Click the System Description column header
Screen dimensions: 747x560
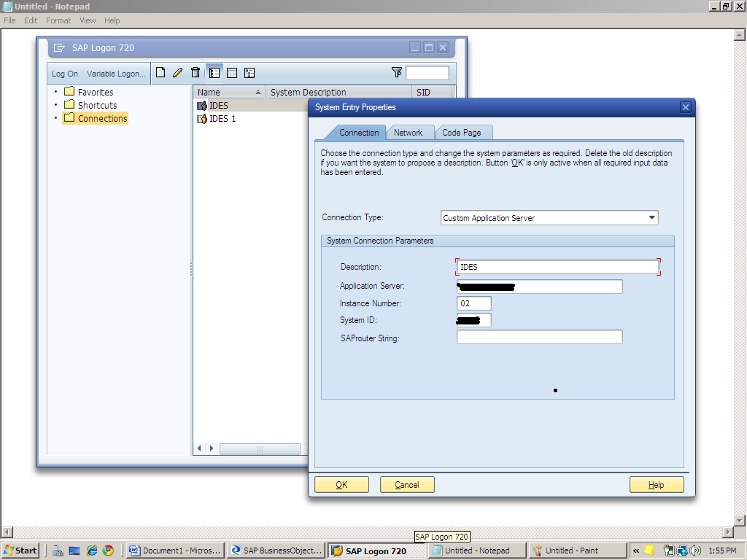click(x=338, y=92)
